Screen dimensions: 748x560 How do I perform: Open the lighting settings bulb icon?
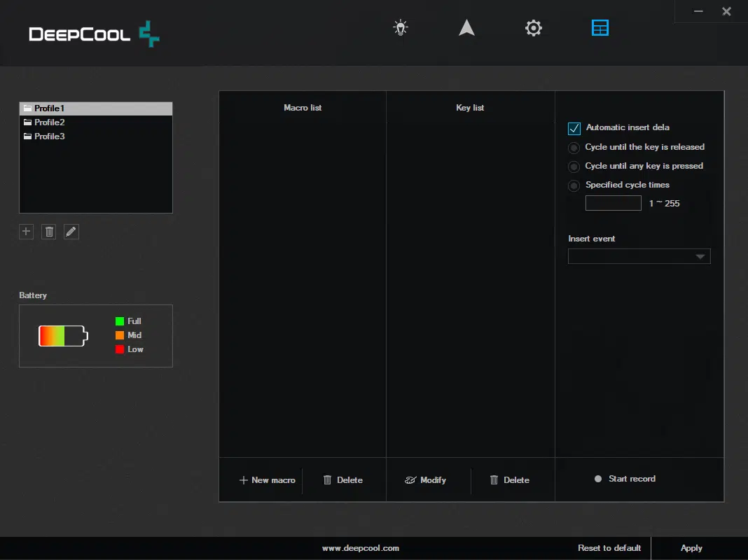tap(400, 28)
